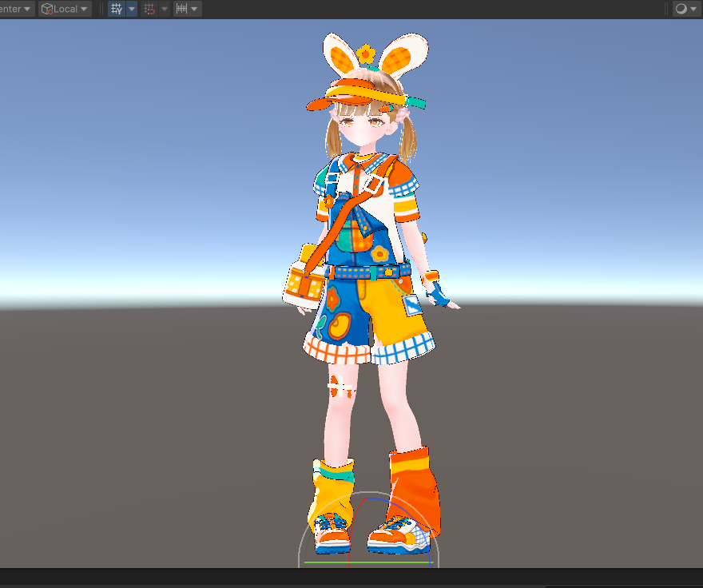The width and height of the screenshot is (703, 588).
Task: Click the shading draw mode sphere icon
Action: (x=681, y=9)
